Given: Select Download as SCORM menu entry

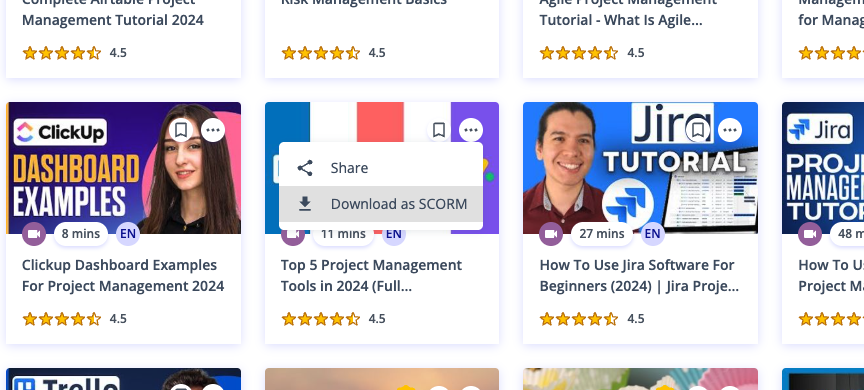Looking at the screenshot, I should point(381,204).
